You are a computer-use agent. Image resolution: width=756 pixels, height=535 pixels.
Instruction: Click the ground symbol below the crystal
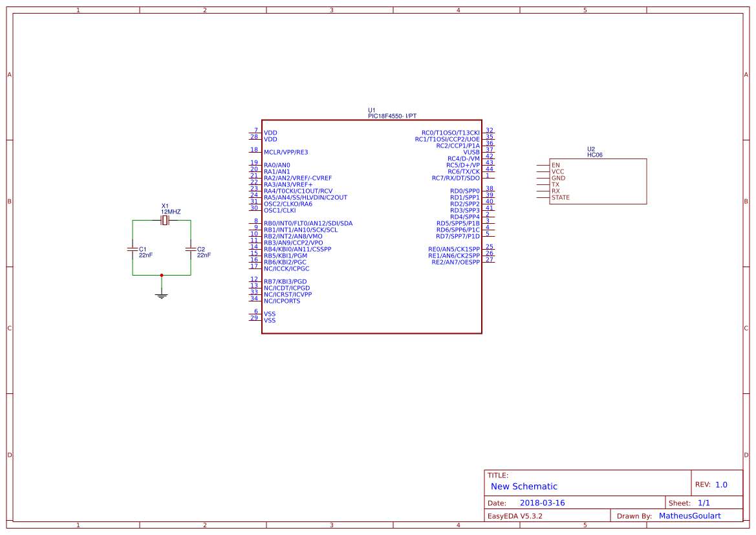161,294
